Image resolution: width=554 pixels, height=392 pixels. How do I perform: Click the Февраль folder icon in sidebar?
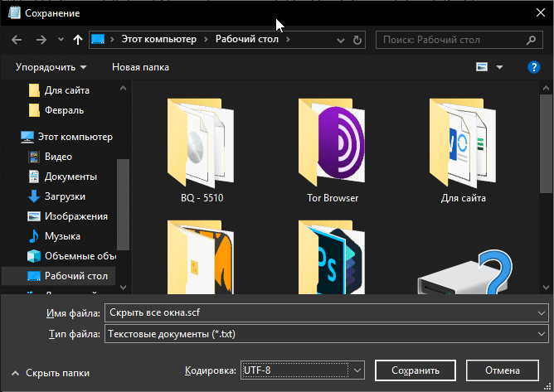pyautogui.click(x=34, y=110)
